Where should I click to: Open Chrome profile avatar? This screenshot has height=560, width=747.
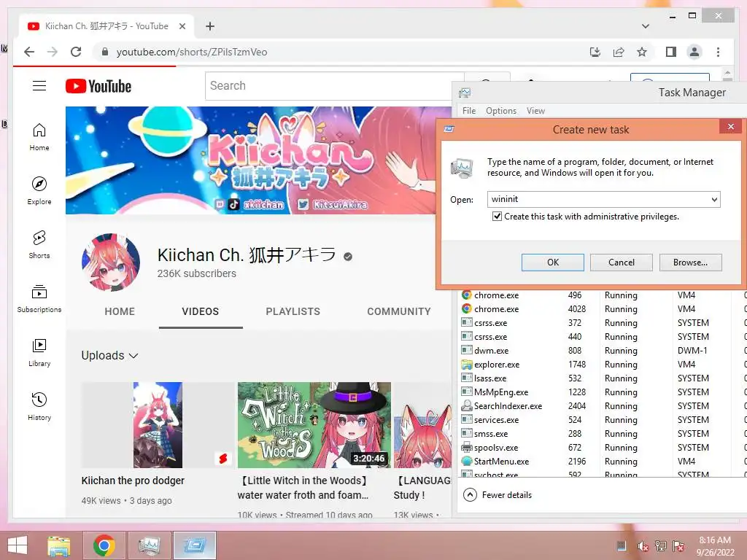pos(694,52)
